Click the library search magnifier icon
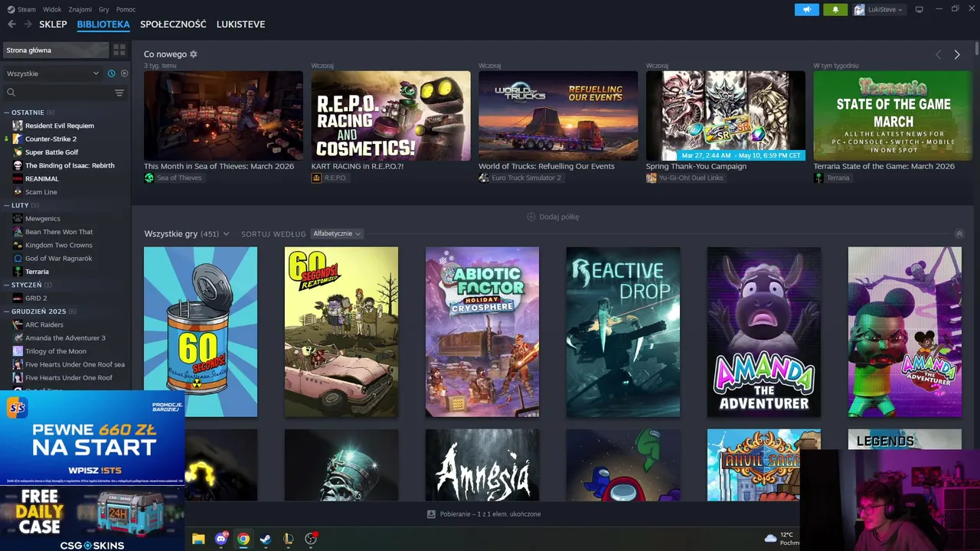The width and height of the screenshot is (980, 551). point(11,93)
